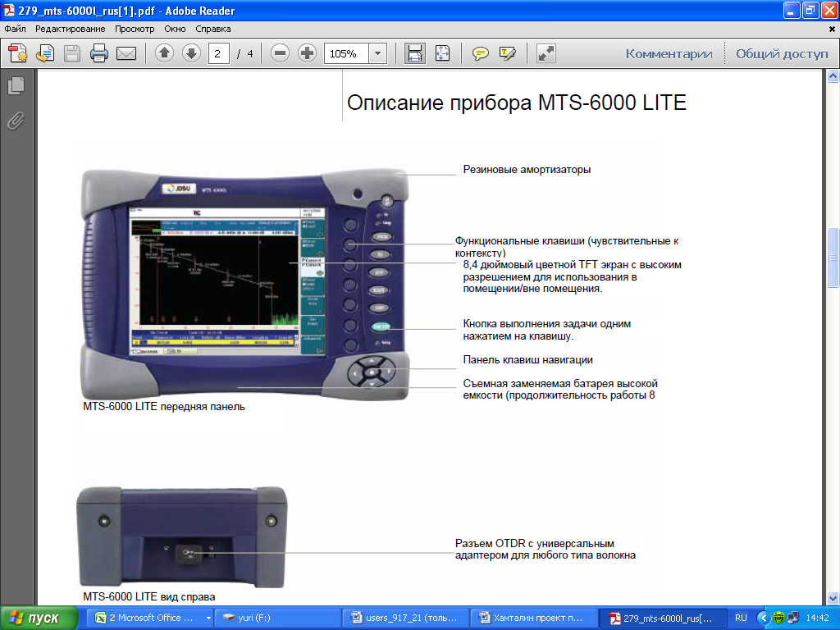Click the text Кнопка выполнения задачи одним

tap(546, 323)
